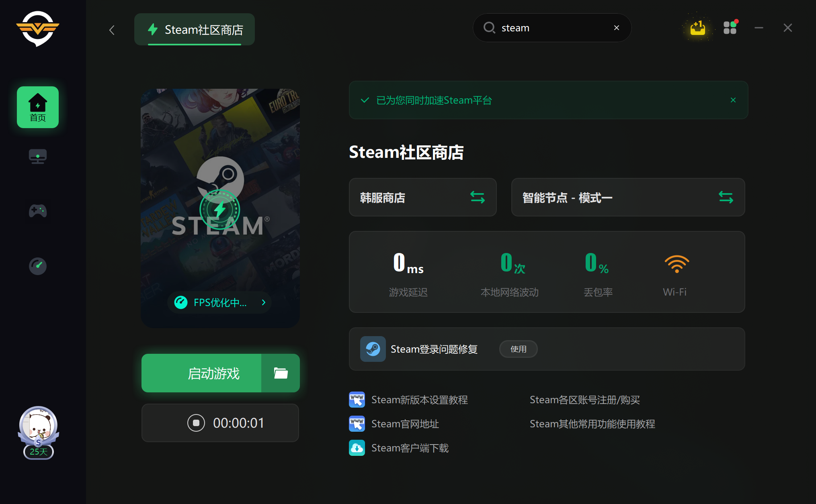Click 使用 for Steam登录问题修复

518,349
